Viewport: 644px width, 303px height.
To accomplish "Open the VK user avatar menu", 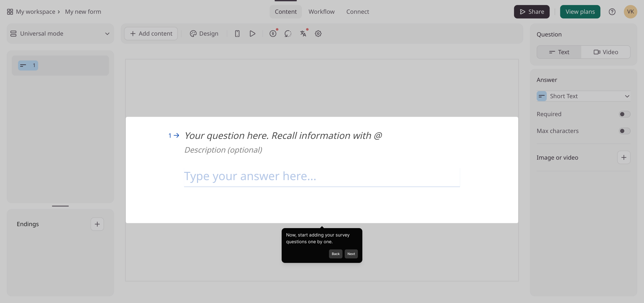I will click(631, 12).
